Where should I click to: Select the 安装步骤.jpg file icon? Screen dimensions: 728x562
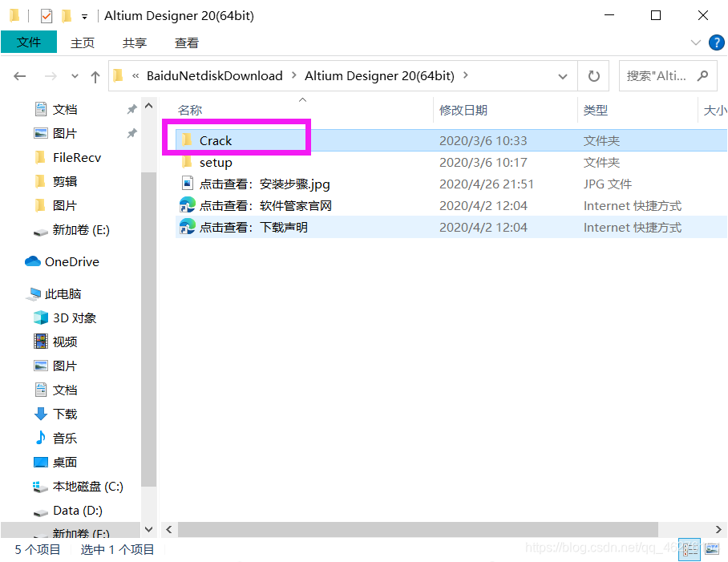[187, 184]
